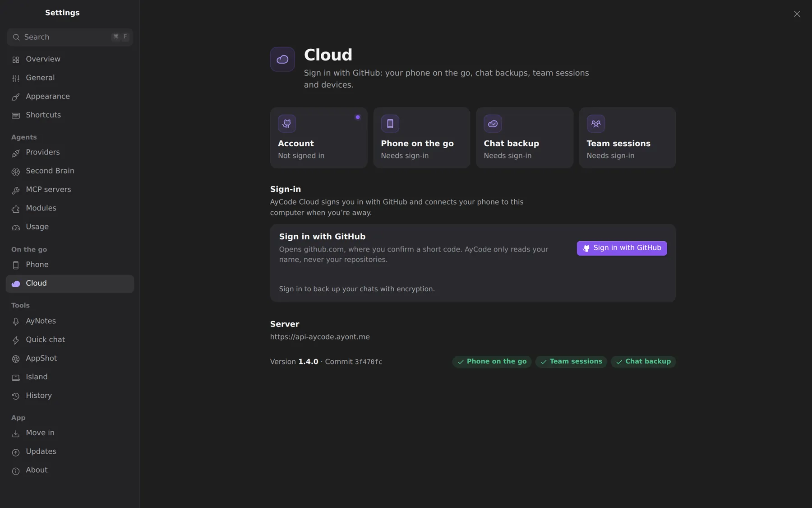
Task: Close the Settings window with X
Action: (797, 14)
